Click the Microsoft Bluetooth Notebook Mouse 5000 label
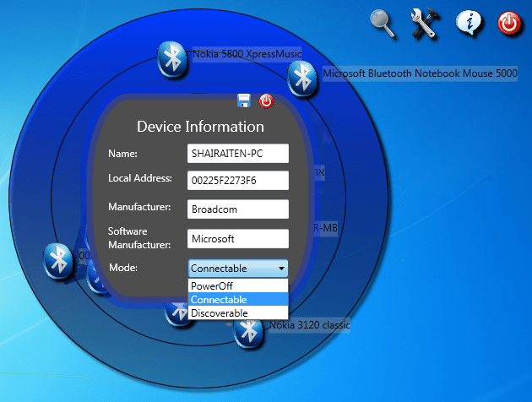 (420, 73)
